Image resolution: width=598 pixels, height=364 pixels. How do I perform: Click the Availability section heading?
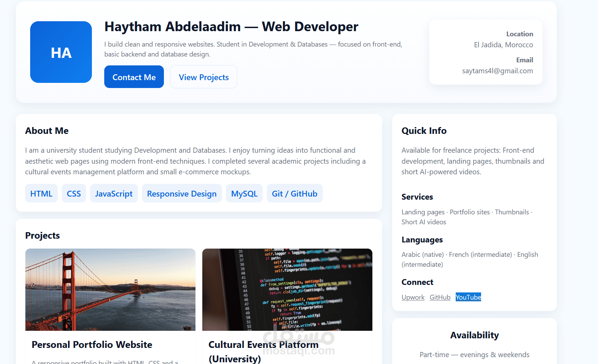point(475,335)
